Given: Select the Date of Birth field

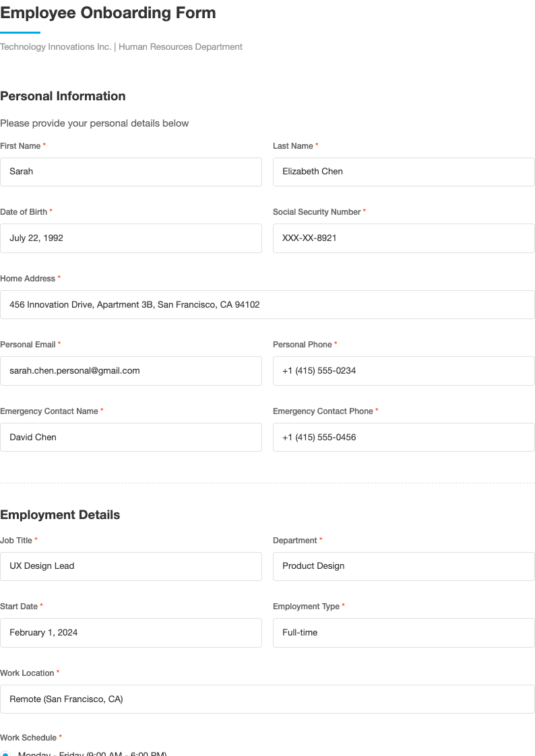Looking at the screenshot, I should 131,238.
